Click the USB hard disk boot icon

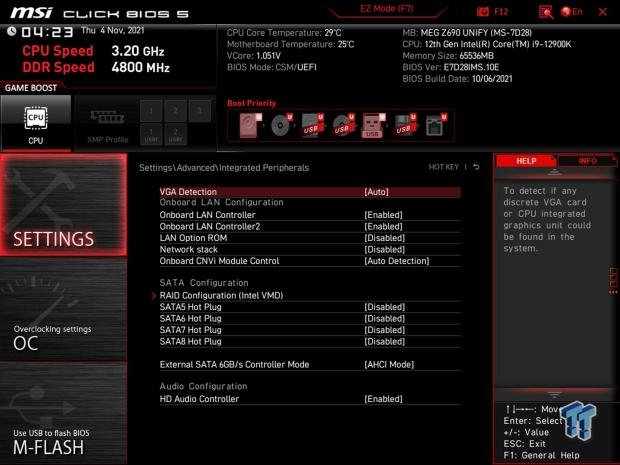tap(312, 125)
